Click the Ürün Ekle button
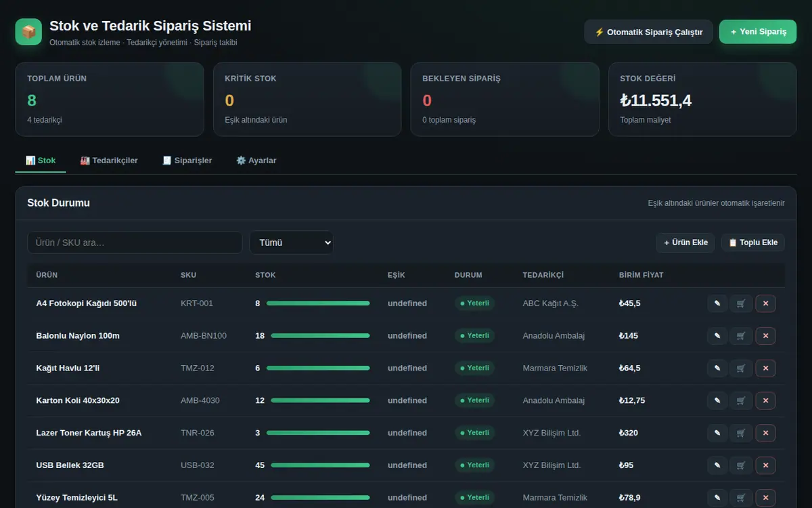This screenshot has height=508, width=812. 685,242
